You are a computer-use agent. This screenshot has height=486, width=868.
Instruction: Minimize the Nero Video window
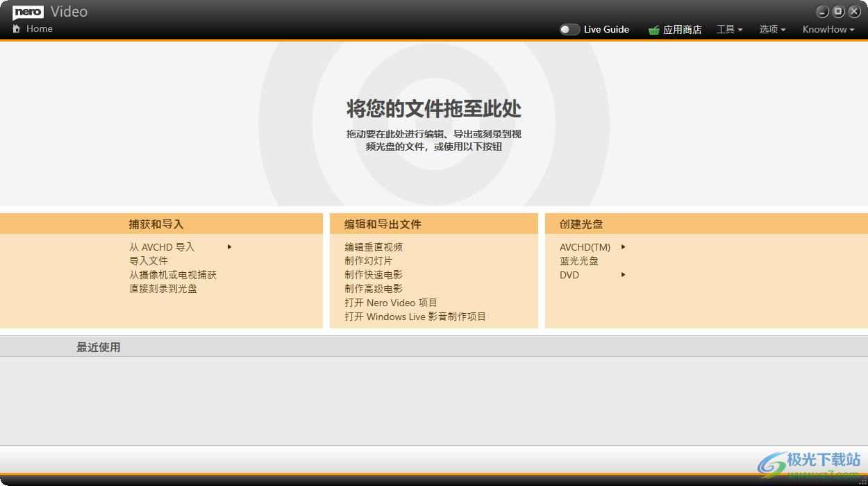pos(823,12)
